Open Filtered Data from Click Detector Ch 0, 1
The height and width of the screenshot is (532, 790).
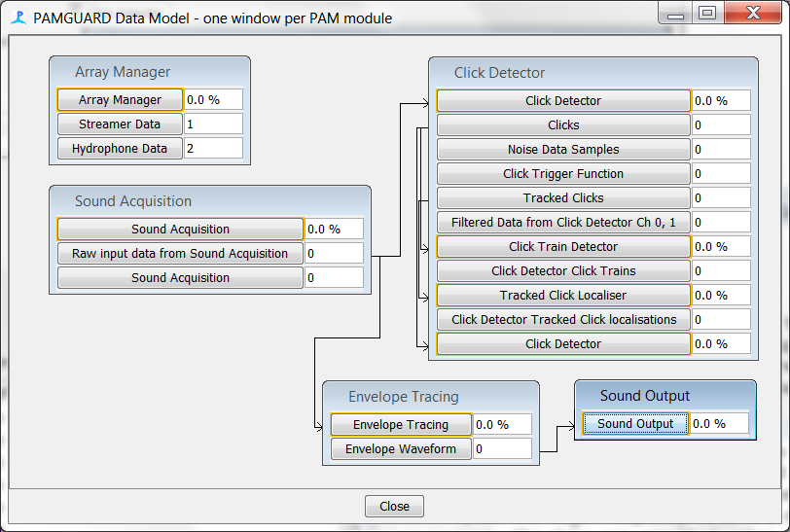click(563, 222)
